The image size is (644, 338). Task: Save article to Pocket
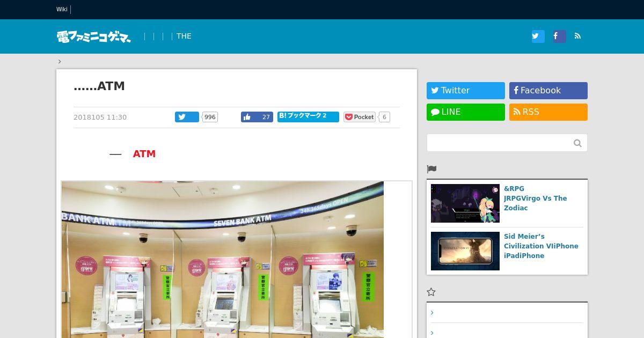pos(360,117)
